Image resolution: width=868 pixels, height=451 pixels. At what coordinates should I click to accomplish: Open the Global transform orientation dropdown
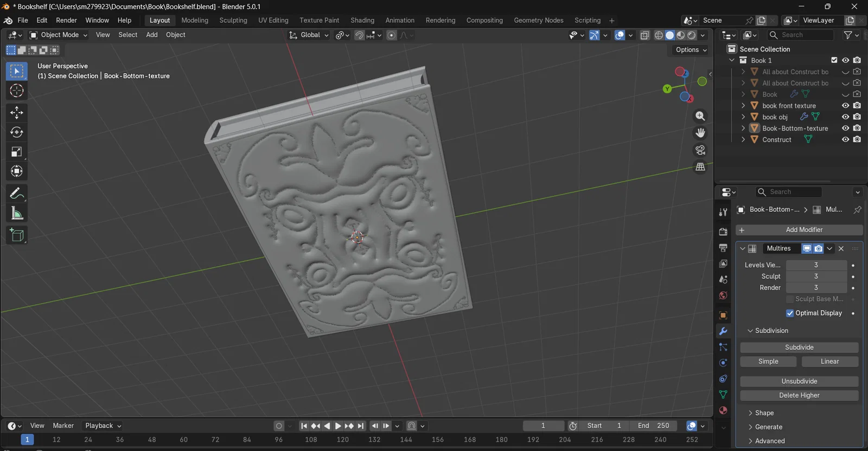309,35
